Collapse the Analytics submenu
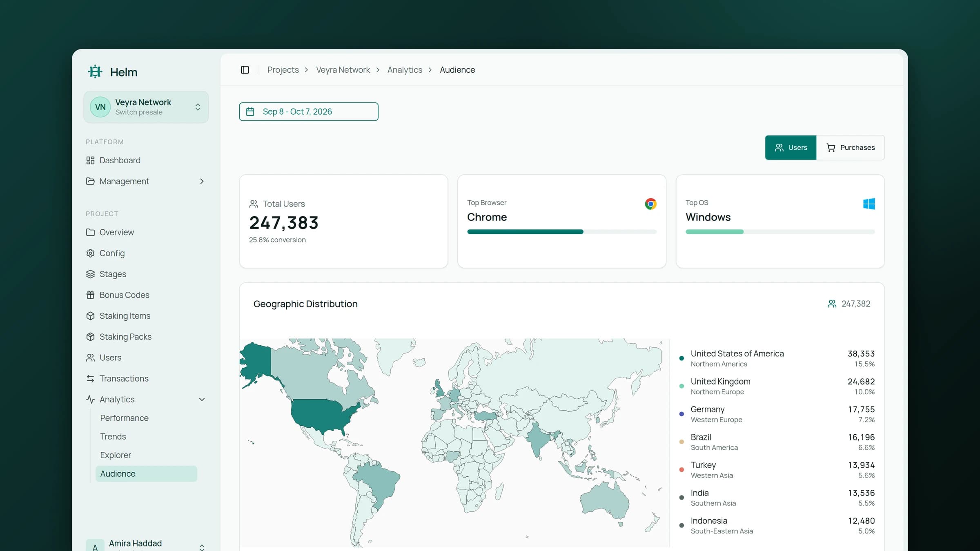The height and width of the screenshot is (551, 980). (202, 399)
